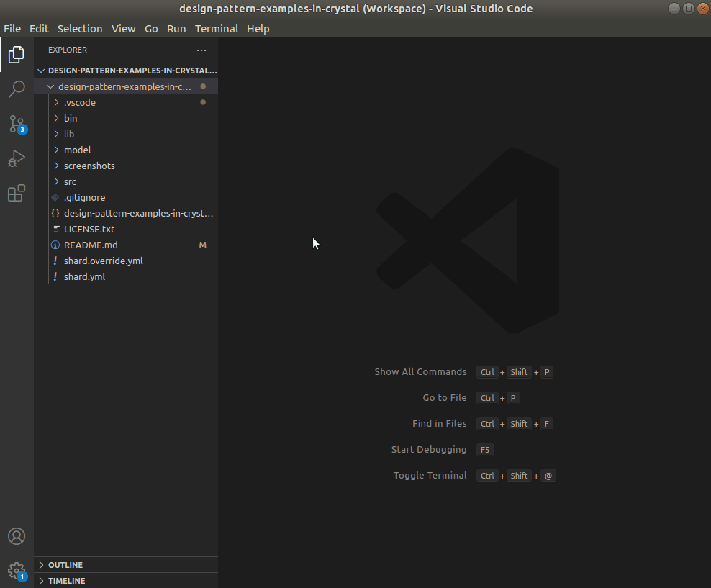Collapse the DESIGN-PATTERN-EXAMPLES-IN-CRYSTAL workspace section

(x=41, y=71)
